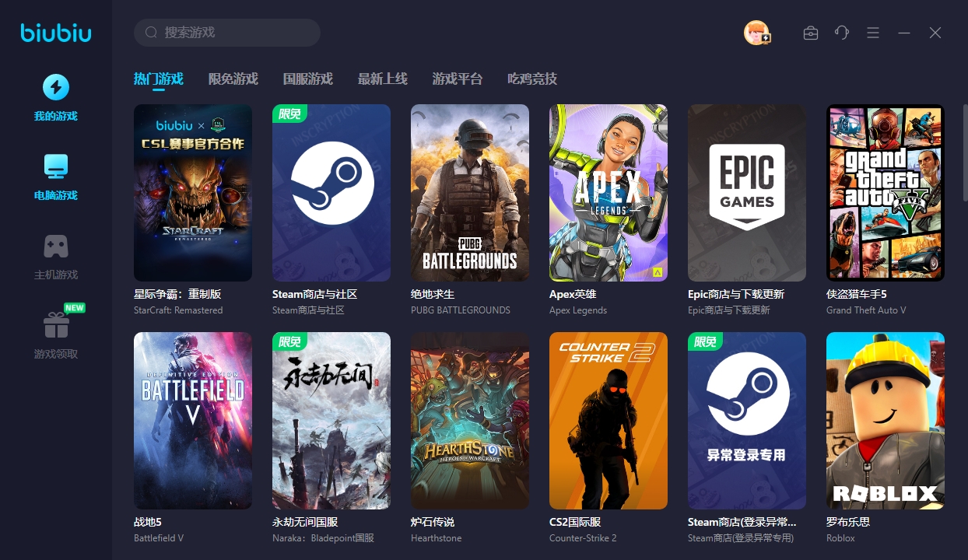Click title 星际争霸：重制版
This screenshot has height=560, width=968.
[177, 294]
